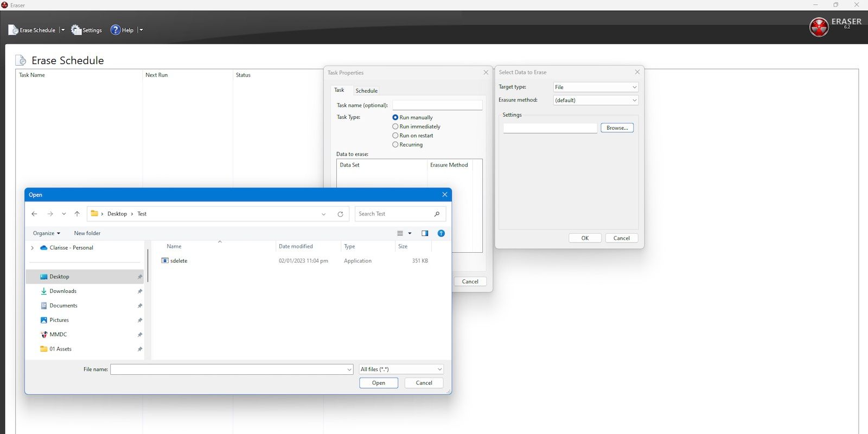Open the Organize menu
Screen dimensions: 868x434
tap(46, 233)
